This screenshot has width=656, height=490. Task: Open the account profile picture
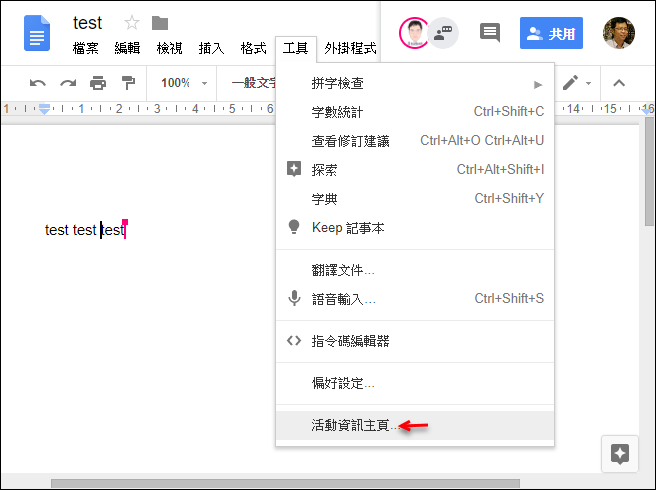coord(619,33)
